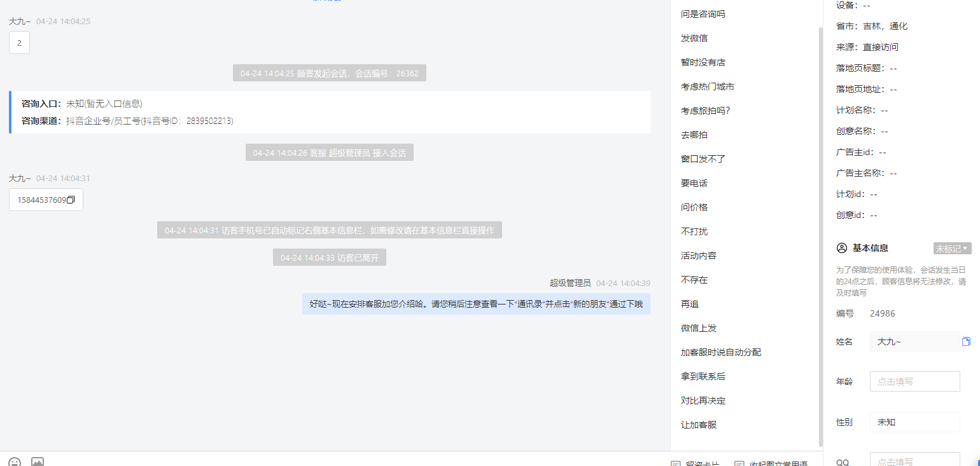Click the 访客手机号已自动标记 notice
Viewport: 980px width, 466px height.
point(330,230)
